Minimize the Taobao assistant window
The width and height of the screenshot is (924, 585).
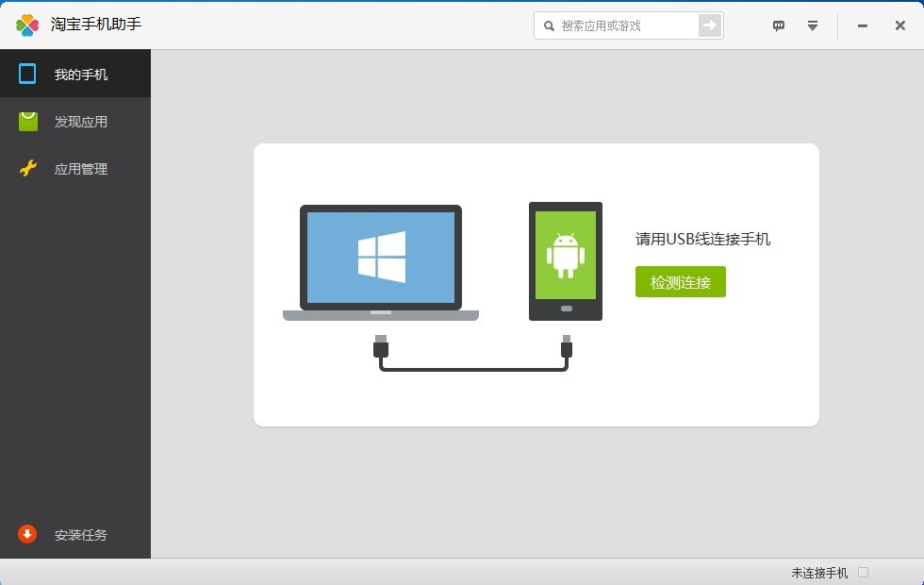click(862, 25)
